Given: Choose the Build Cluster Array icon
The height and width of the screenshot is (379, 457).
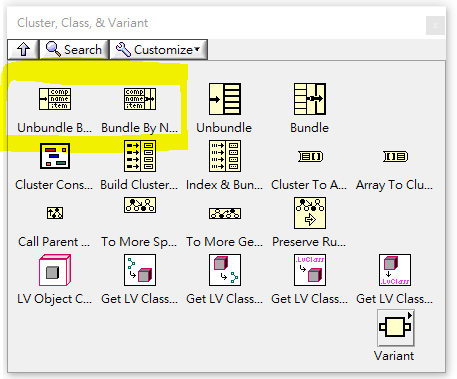Looking at the screenshot, I should coord(140,156).
